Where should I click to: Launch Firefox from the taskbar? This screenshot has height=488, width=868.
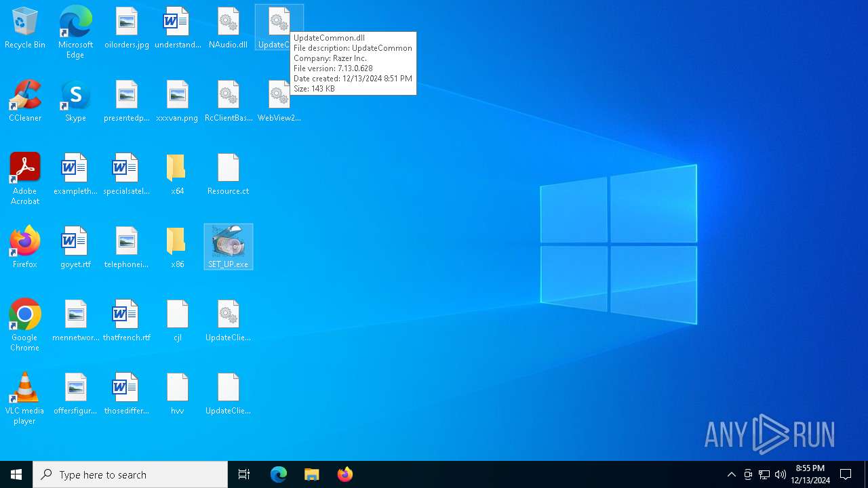point(344,474)
